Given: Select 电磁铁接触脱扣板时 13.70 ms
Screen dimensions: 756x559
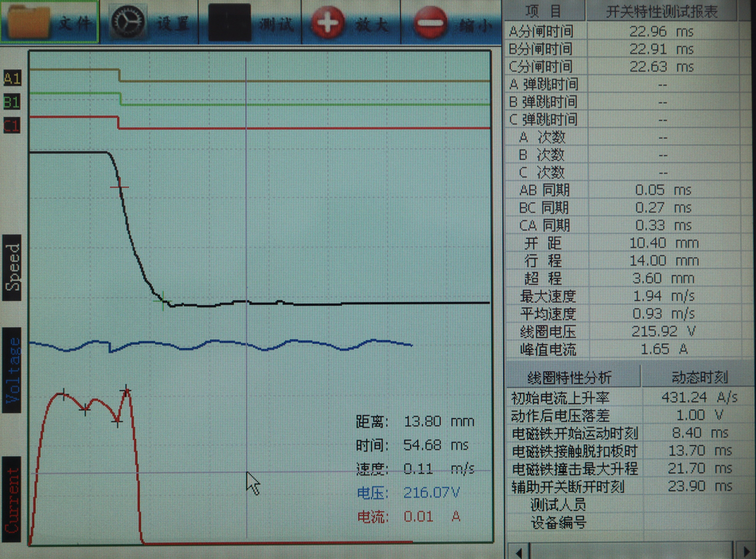Looking at the screenshot, I should pyautogui.click(x=700, y=451).
